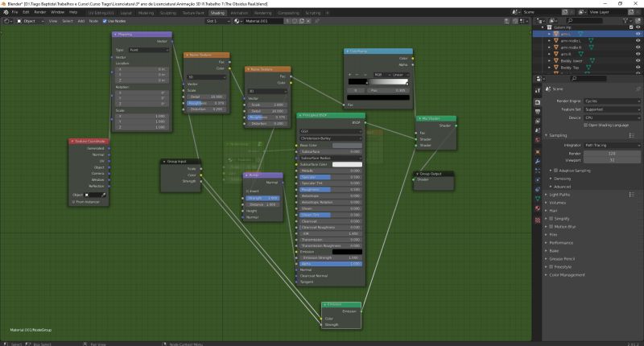
Task: Click the material browse sphere icon
Action: point(237,21)
